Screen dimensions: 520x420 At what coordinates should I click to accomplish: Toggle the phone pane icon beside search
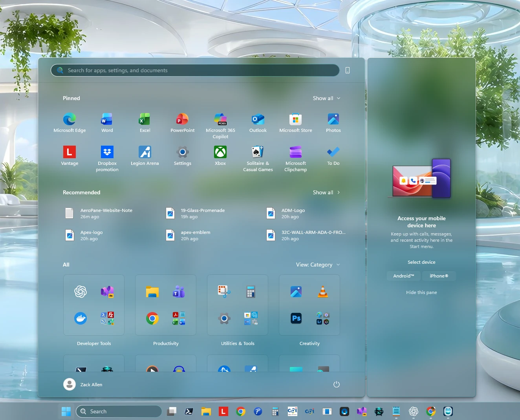tap(348, 70)
